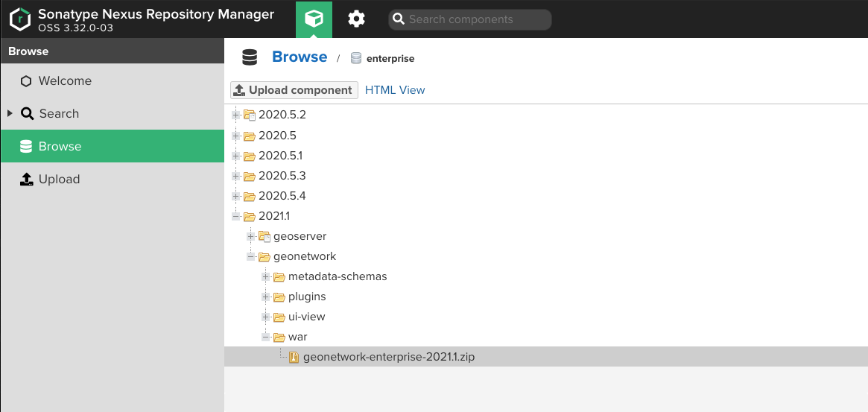Click the ui-view folder icon
Screen dimensions: 868x412
click(279, 317)
